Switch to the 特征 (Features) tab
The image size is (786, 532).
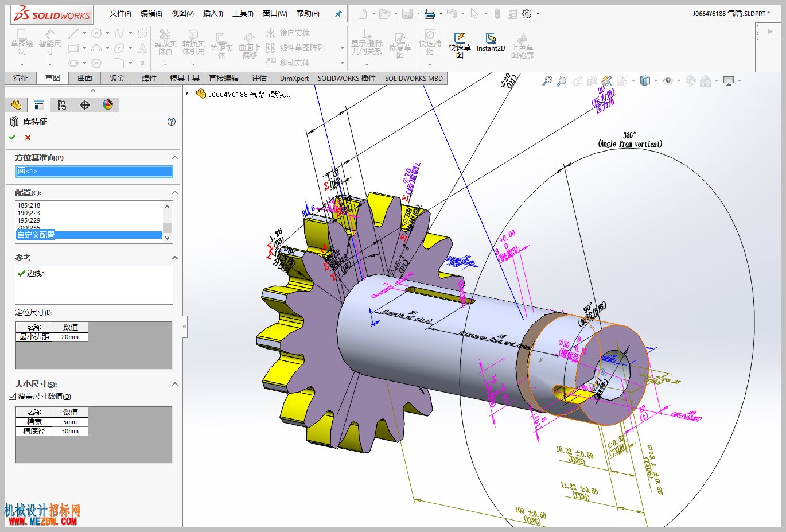point(21,78)
